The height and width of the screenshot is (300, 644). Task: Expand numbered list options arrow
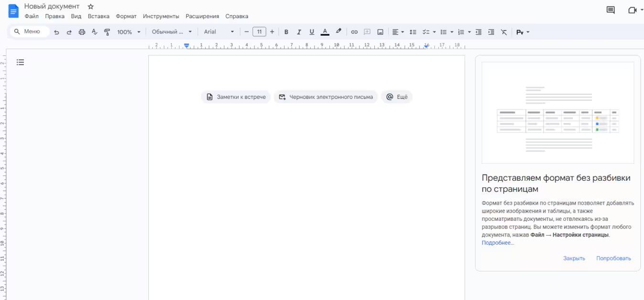[469, 32]
